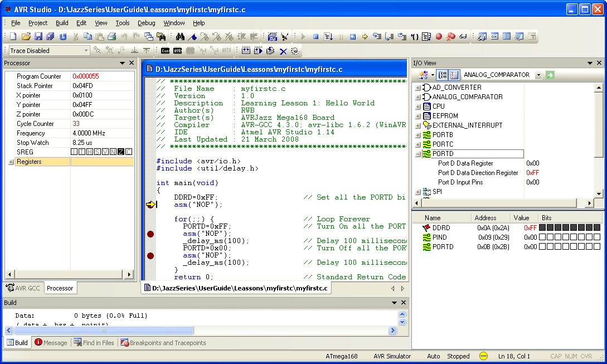Toggle the S flag in SREG
Screen dimensions: 607x364
pyautogui.click(x=98, y=152)
